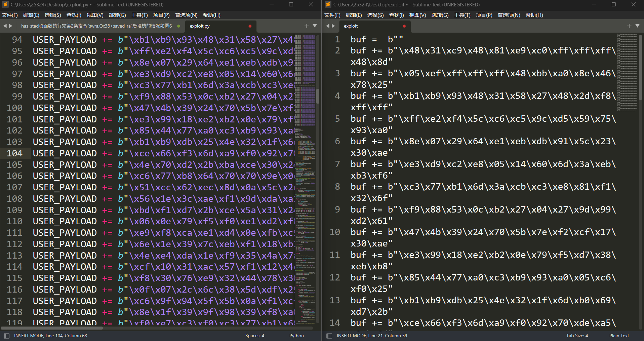Close has_stack() tab via its green dot
Screen dimensions: 644x341
(178, 26)
